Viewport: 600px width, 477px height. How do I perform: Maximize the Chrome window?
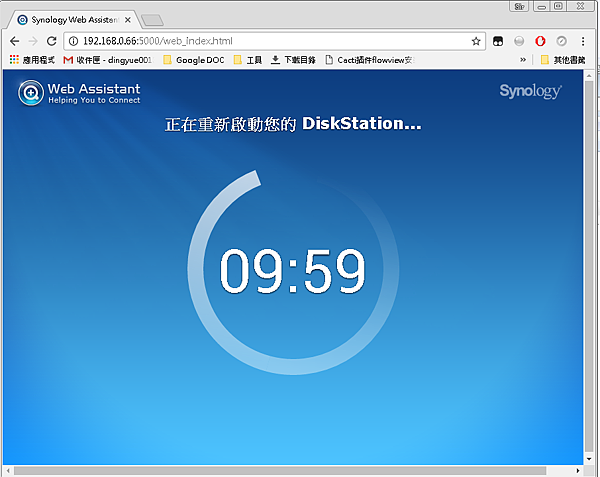pos(558,6)
